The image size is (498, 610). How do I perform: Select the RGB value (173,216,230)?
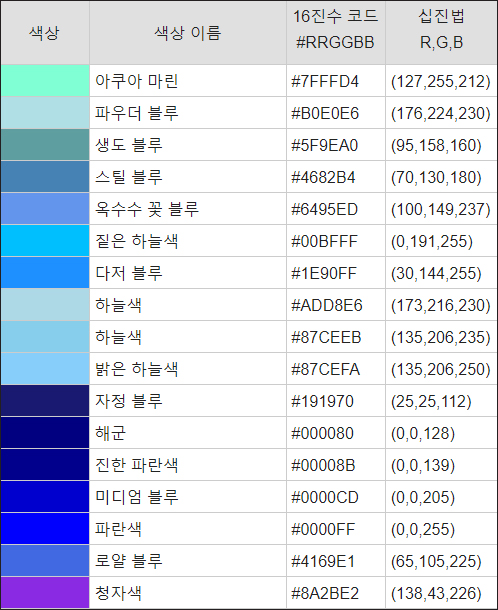[x=441, y=305]
